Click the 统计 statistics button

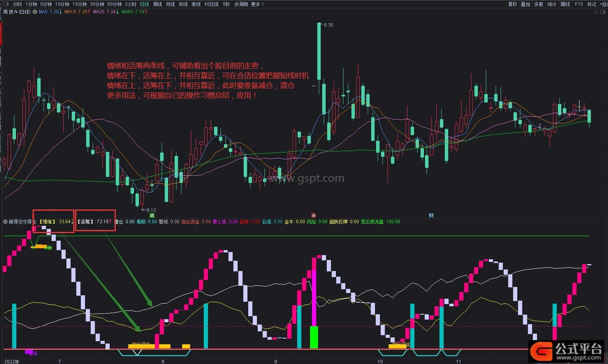pyautogui.click(x=552, y=4)
